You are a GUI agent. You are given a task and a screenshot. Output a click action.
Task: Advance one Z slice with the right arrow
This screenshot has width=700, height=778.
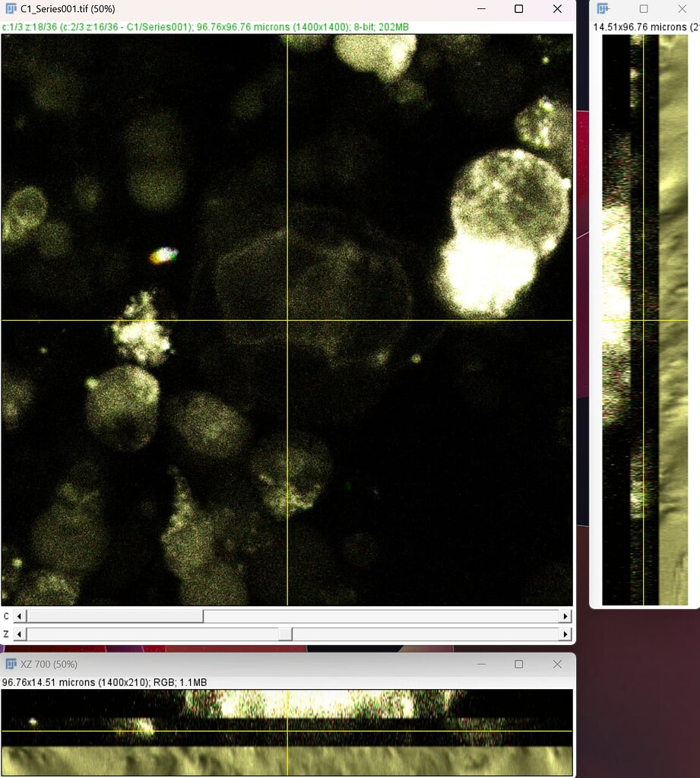pos(566,634)
